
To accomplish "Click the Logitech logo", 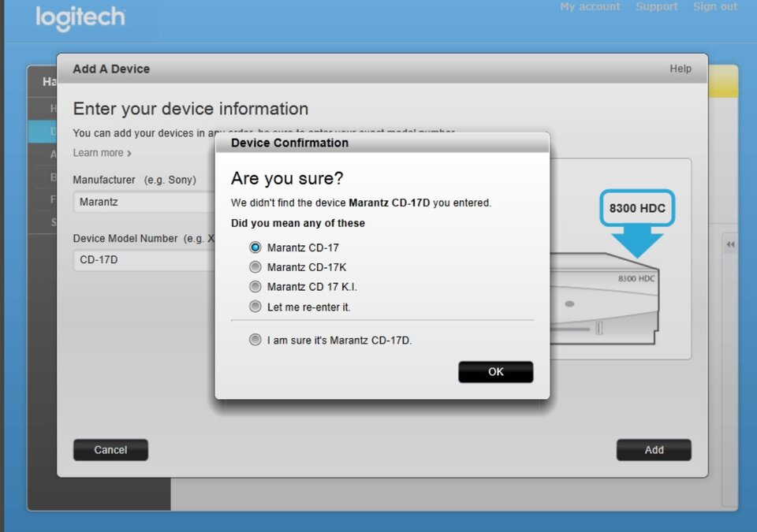I will [80, 18].
